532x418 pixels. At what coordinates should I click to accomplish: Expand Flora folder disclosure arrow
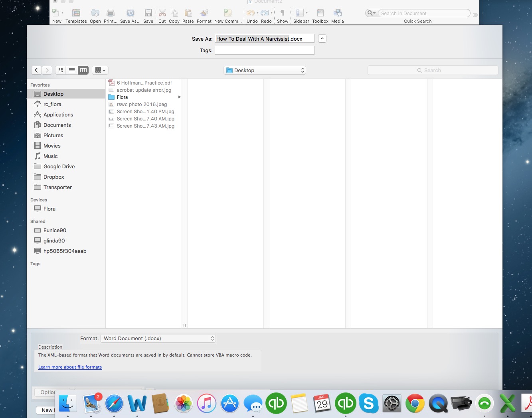point(179,97)
